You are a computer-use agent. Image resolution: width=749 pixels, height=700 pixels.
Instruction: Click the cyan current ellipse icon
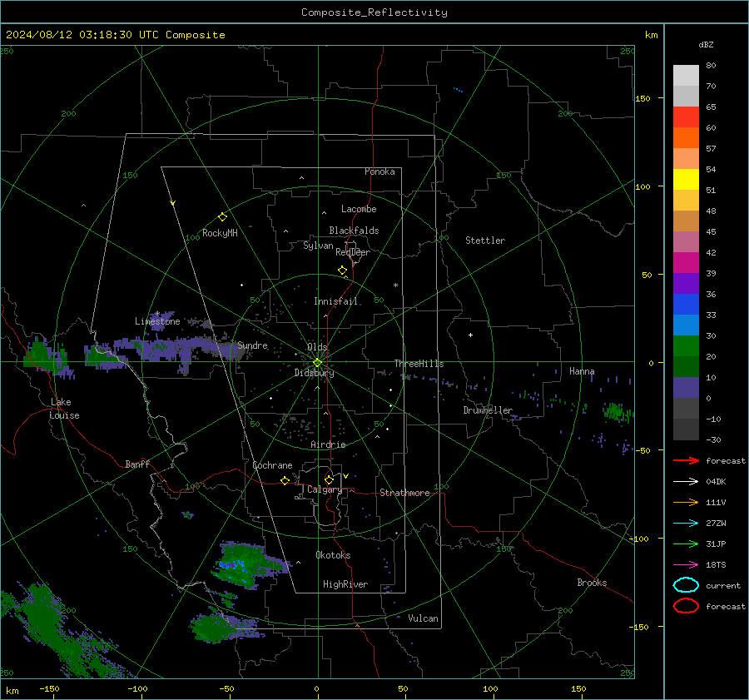(686, 585)
